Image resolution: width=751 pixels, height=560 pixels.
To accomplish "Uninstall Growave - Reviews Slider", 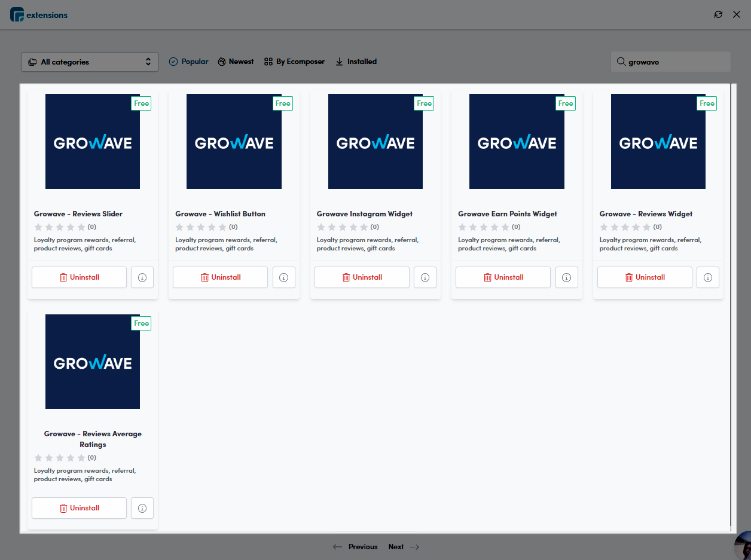I will coord(79,277).
